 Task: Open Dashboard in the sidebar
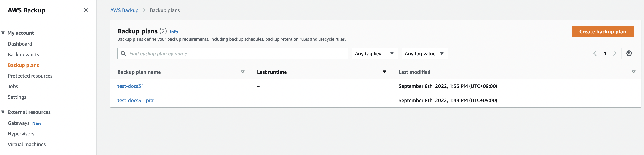20,44
